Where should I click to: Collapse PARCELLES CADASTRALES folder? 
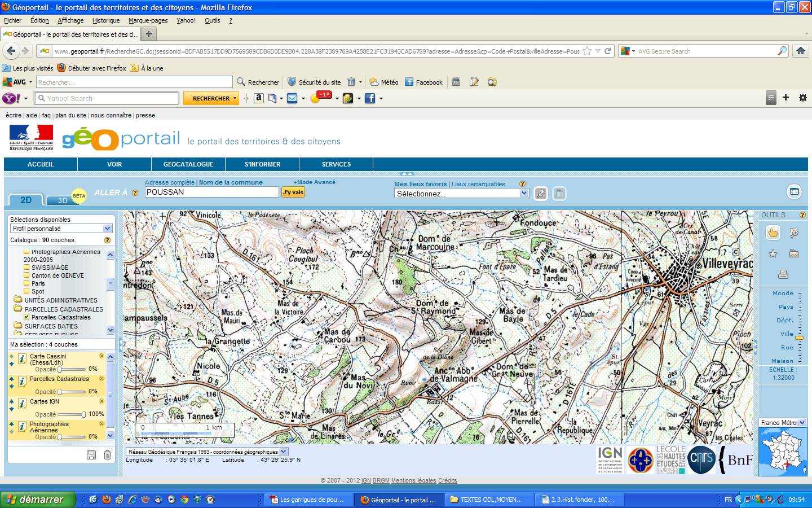click(18, 309)
